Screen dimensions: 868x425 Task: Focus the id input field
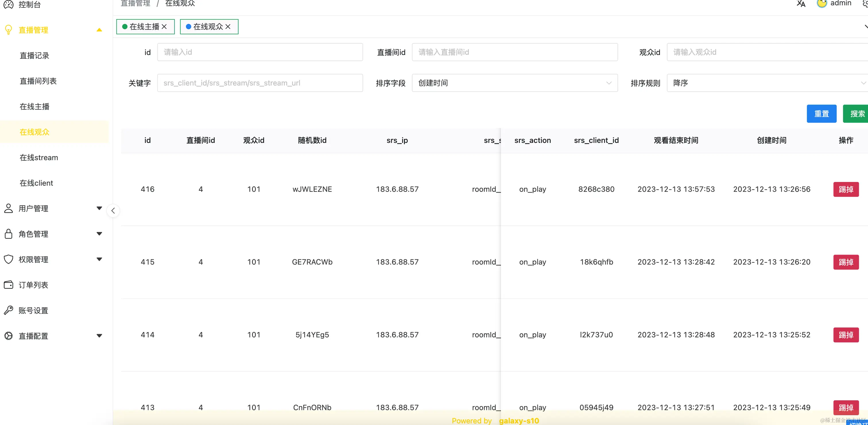coord(260,52)
